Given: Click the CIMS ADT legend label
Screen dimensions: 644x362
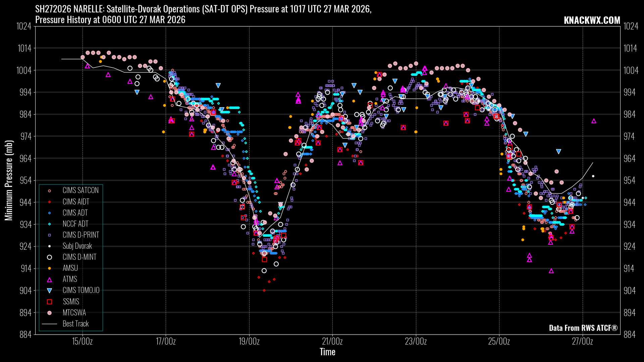Looking at the screenshot, I should 75,213.
